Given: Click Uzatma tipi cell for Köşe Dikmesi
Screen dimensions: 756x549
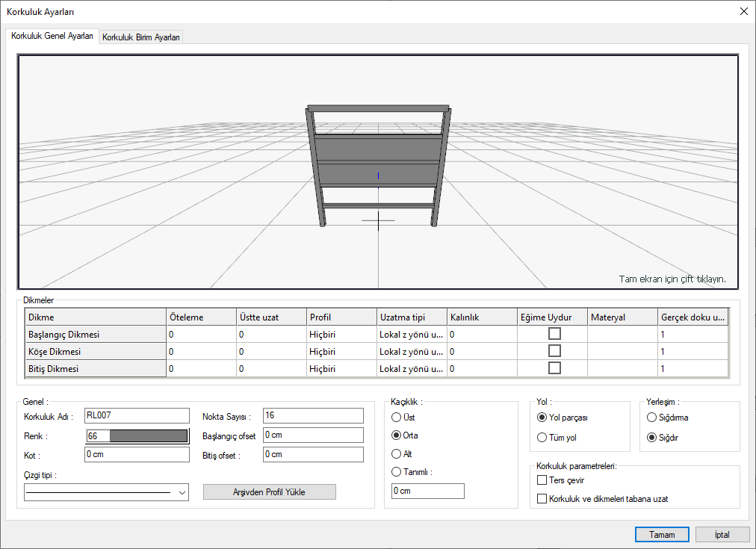Looking at the screenshot, I should [x=411, y=352].
